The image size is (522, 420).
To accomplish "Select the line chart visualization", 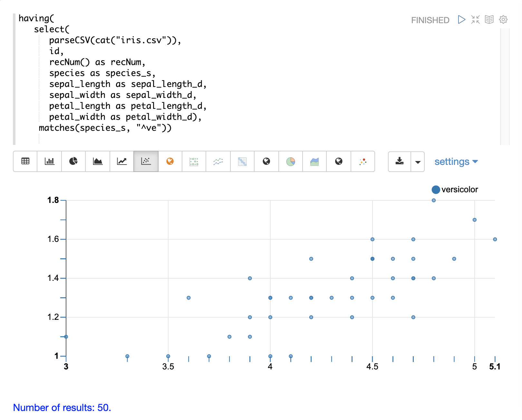I will tap(122, 161).
